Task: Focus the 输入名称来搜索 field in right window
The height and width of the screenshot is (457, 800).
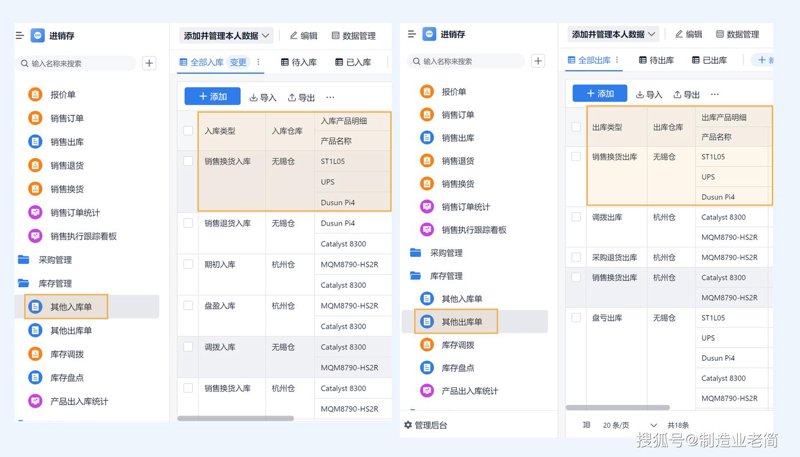Action: click(466, 61)
